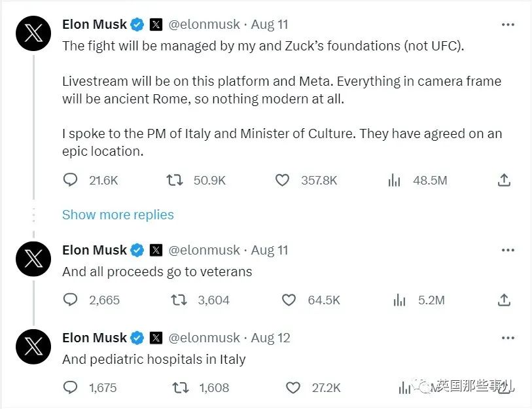Screen dimensions: 532x409
Task: Retweet the tweet with 50.9K reposts
Action: (x=175, y=180)
